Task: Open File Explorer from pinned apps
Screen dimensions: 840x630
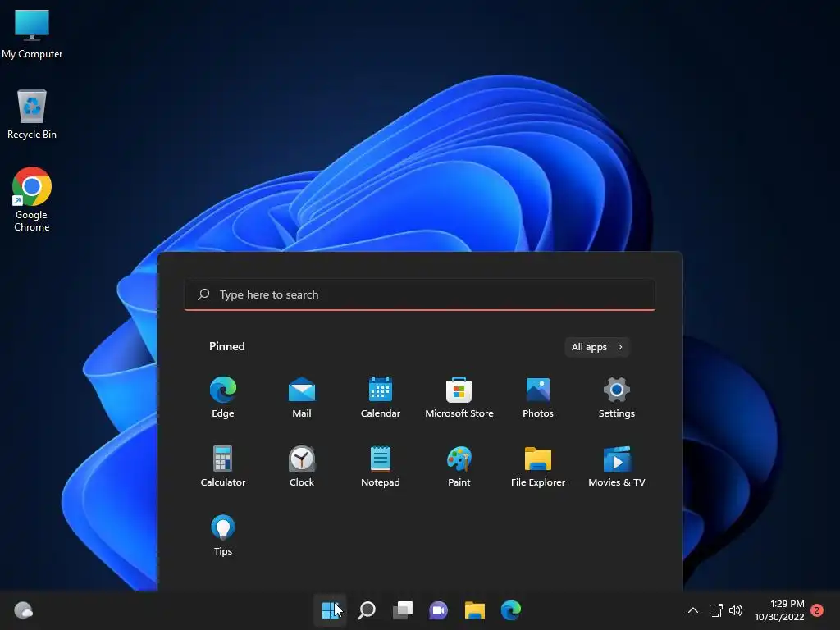Action: click(x=538, y=466)
